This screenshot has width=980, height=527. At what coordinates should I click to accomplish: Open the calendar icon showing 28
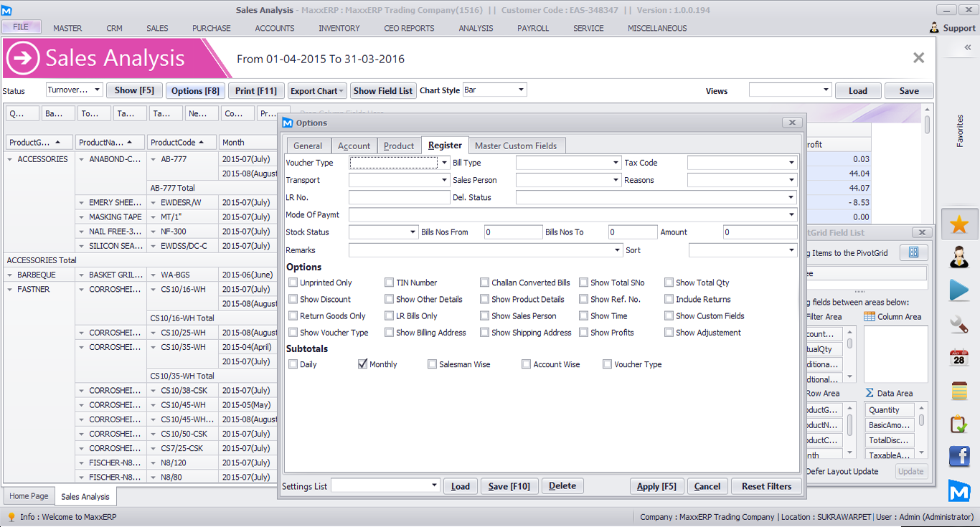click(x=959, y=358)
